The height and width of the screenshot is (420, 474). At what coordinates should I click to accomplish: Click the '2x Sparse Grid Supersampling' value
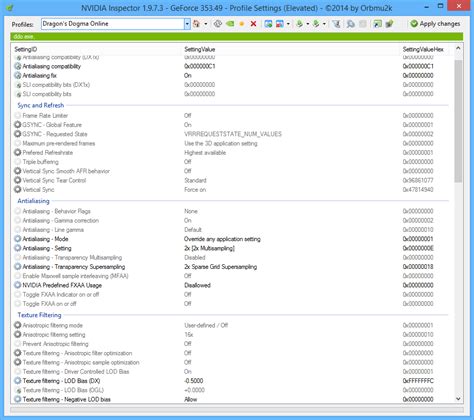click(x=221, y=267)
